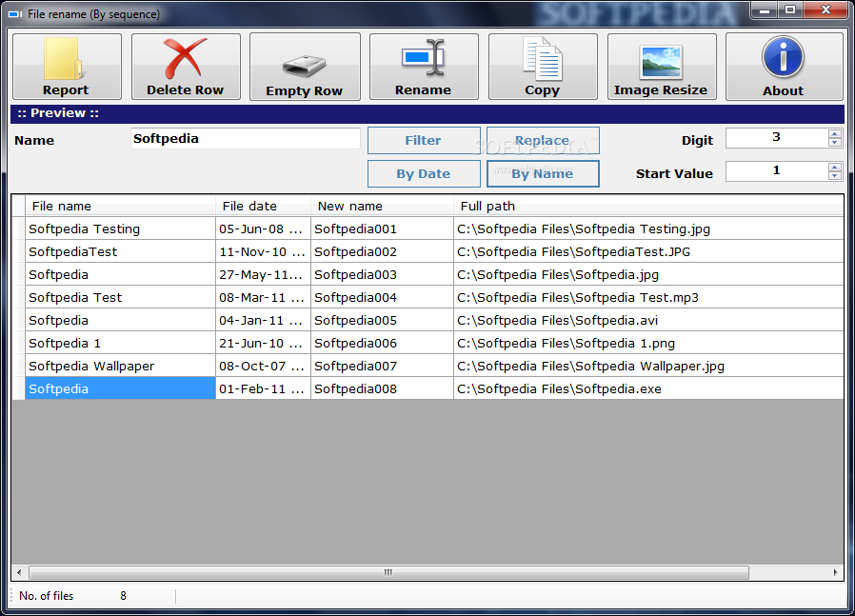Image resolution: width=855 pixels, height=616 pixels.
Task: Click the 05-Jun-08 date cell
Action: [263, 229]
